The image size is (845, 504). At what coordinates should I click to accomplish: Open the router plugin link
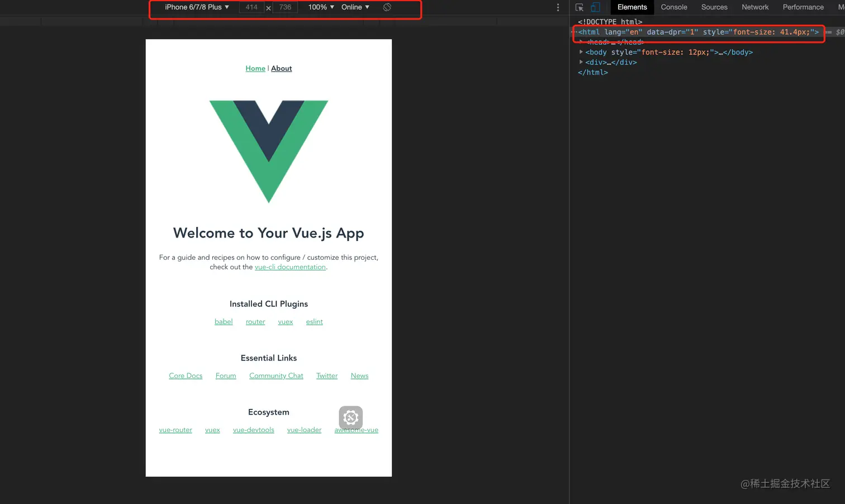pyautogui.click(x=255, y=322)
